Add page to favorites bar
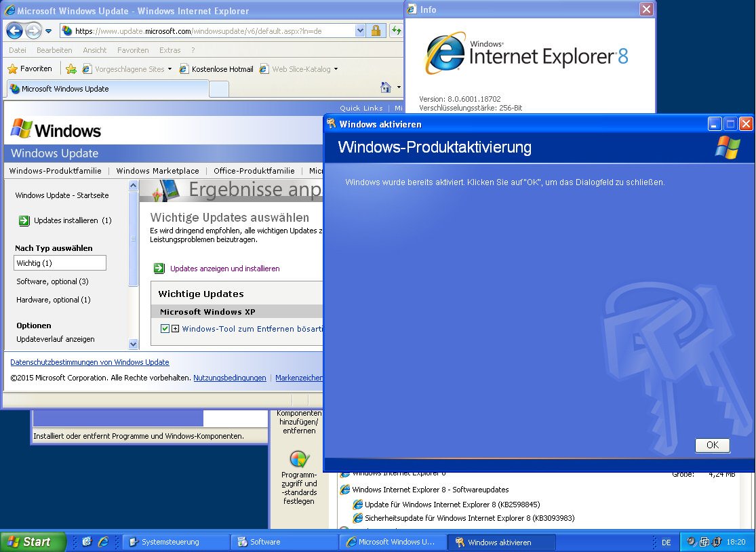Viewport: 756px width, 552px height. pyautogui.click(x=71, y=69)
